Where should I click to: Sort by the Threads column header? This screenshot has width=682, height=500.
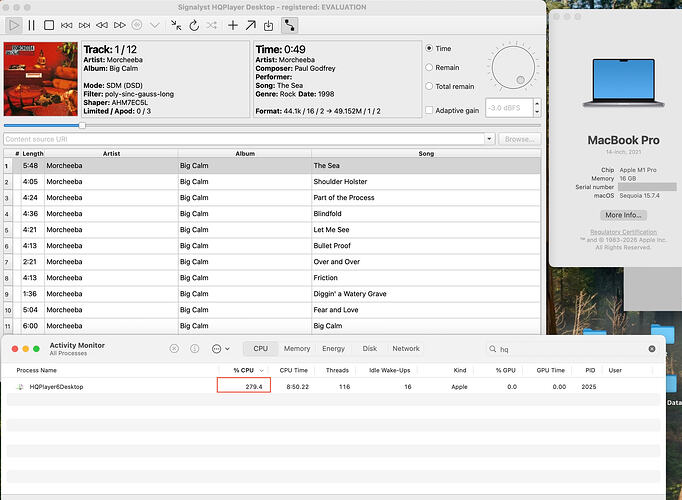click(x=337, y=370)
